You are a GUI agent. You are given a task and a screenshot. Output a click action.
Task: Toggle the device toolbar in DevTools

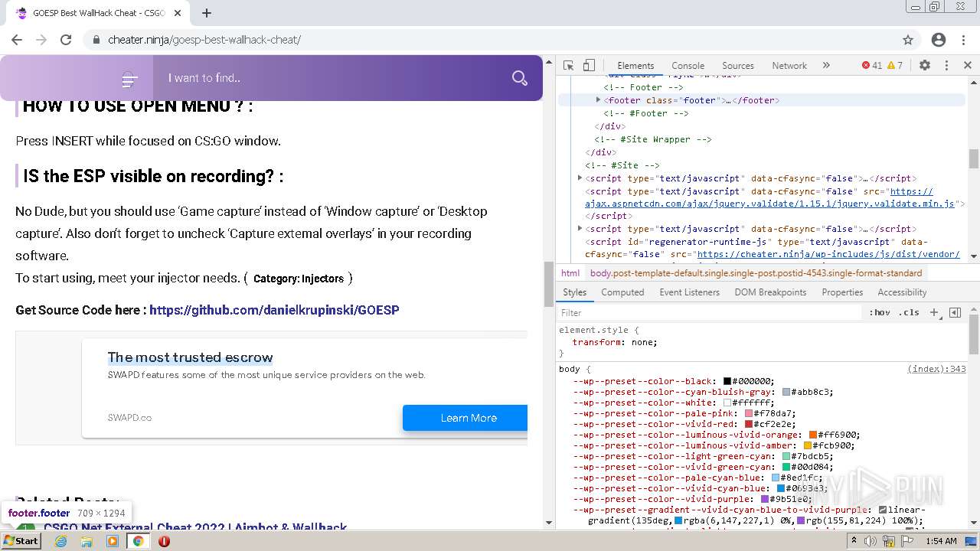click(589, 66)
